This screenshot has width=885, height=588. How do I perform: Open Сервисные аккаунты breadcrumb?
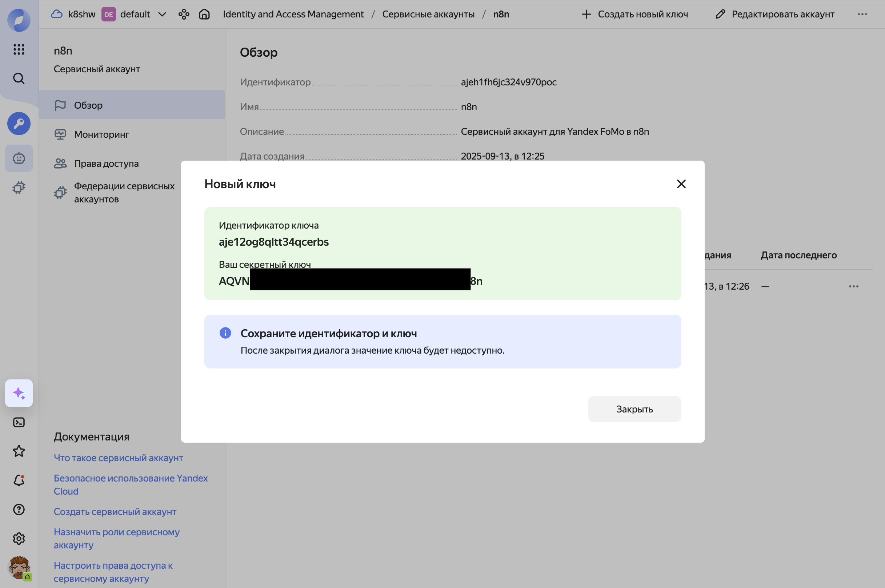[428, 14]
